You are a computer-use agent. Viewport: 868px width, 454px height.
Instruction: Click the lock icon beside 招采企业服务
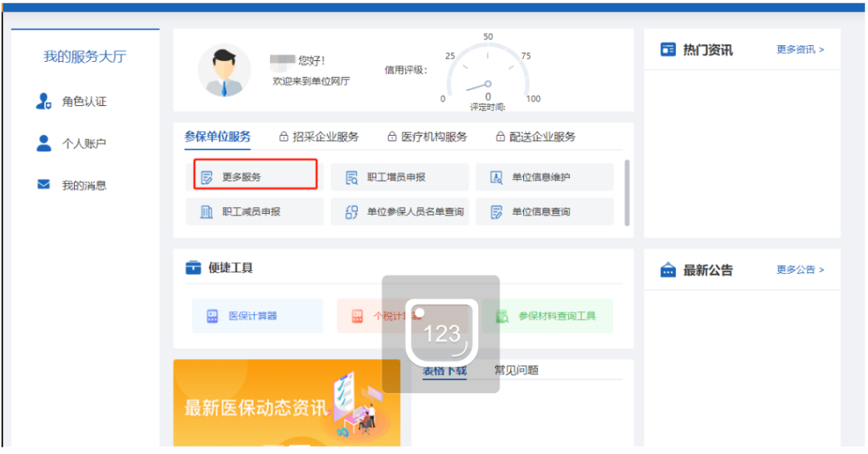click(x=284, y=137)
